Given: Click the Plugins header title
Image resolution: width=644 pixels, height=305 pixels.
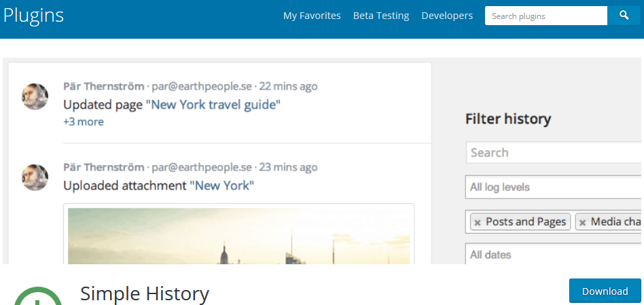Looking at the screenshot, I should coord(33,16).
